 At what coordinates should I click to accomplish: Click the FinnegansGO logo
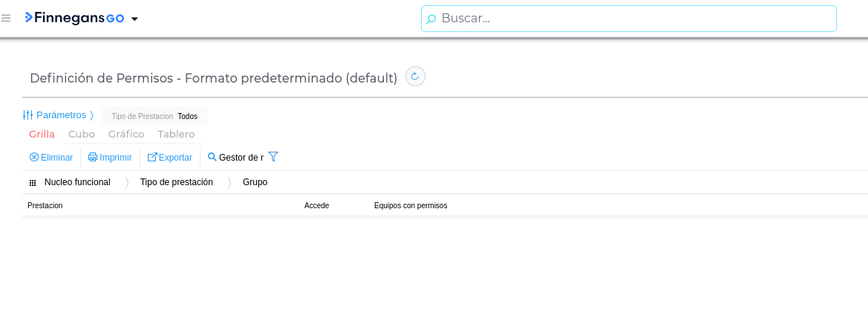coord(74,18)
